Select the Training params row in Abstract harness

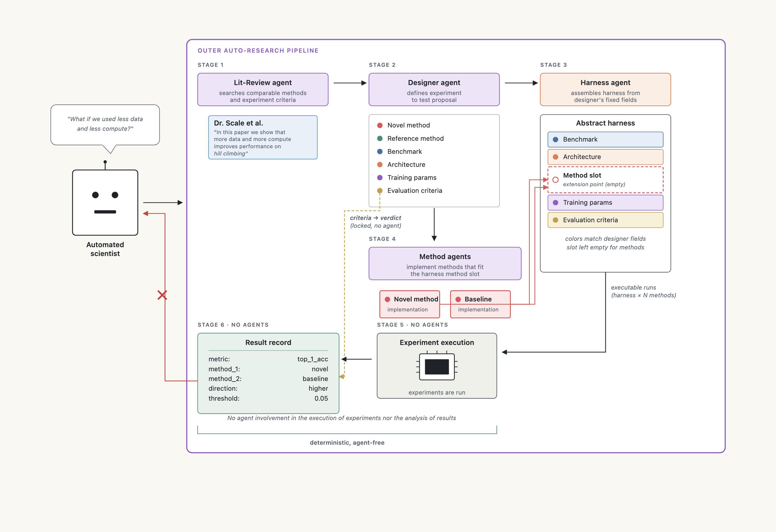pos(605,203)
